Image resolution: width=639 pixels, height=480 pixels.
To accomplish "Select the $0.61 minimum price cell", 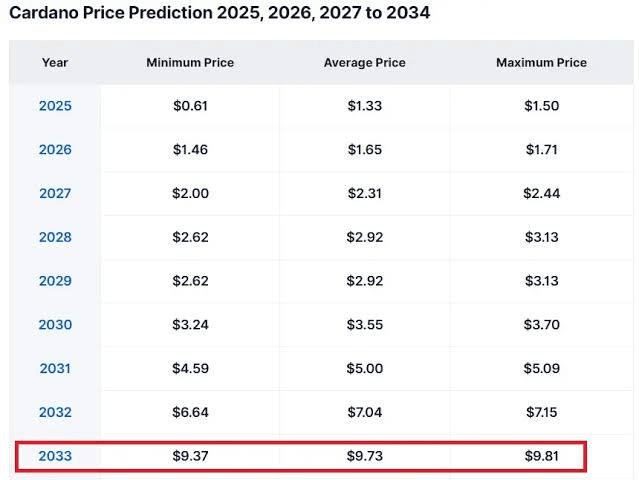I will (190, 106).
